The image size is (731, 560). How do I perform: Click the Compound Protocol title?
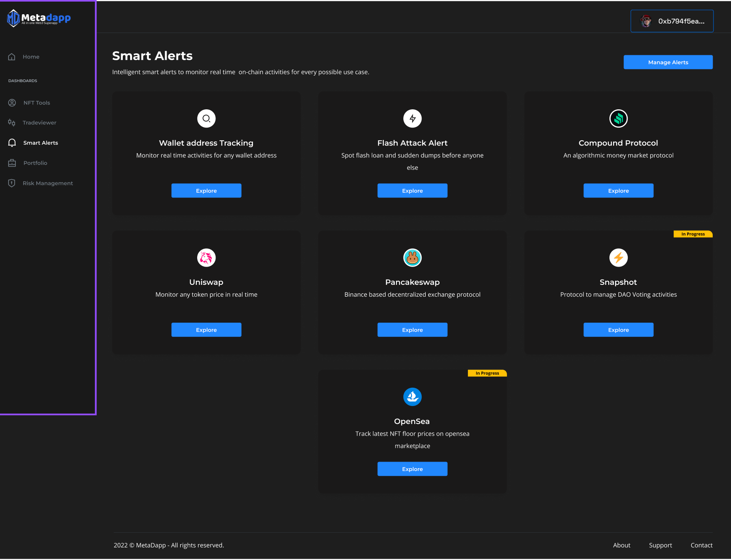click(x=619, y=143)
